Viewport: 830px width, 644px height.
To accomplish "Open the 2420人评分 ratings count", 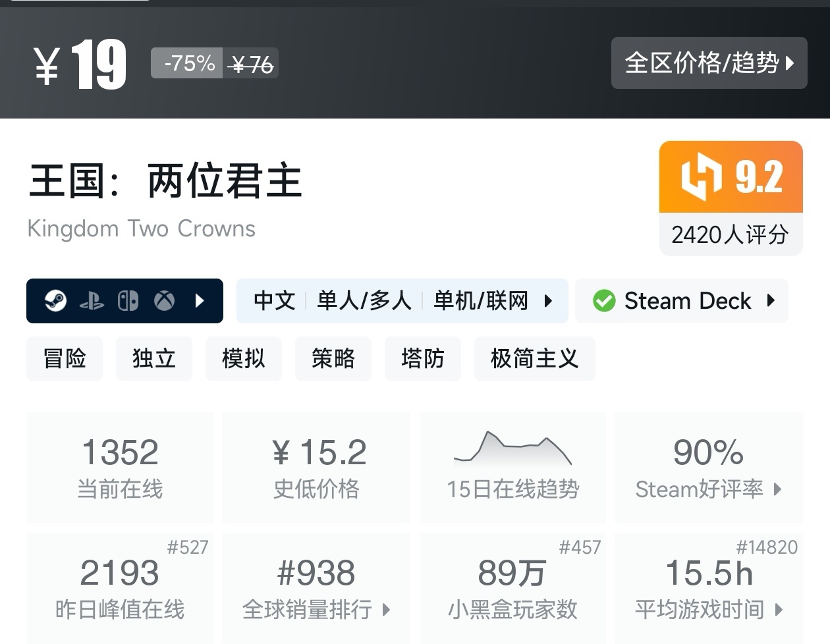I will click(731, 234).
